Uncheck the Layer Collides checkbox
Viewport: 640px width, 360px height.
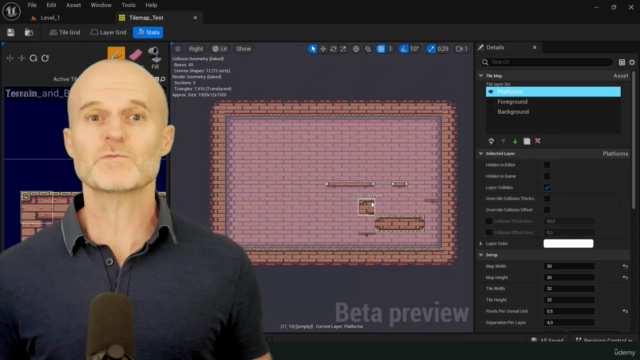coord(547,187)
